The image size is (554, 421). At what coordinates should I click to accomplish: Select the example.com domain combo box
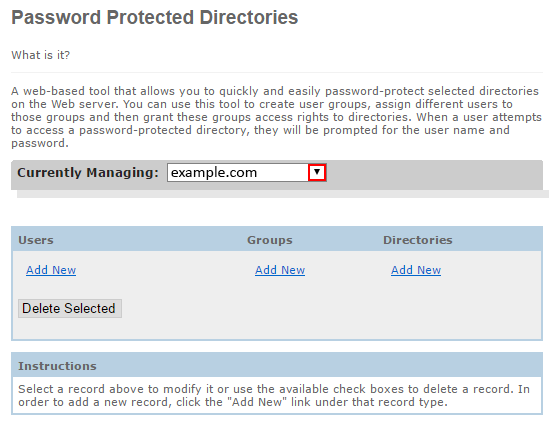(247, 172)
